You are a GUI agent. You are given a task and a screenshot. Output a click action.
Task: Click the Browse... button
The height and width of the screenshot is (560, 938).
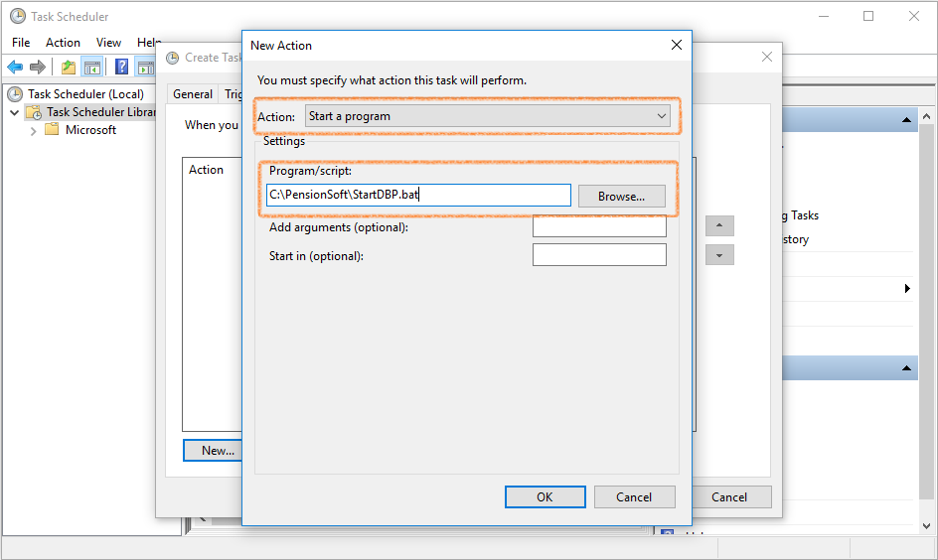pyautogui.click(x=621, y=197)
